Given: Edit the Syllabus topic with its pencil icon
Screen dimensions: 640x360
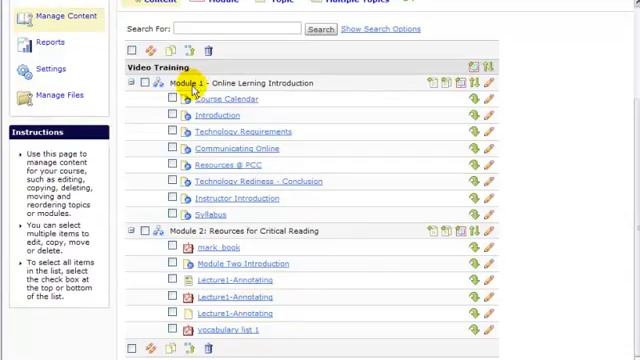Looking at the screenshot, I should pos(489,215).
